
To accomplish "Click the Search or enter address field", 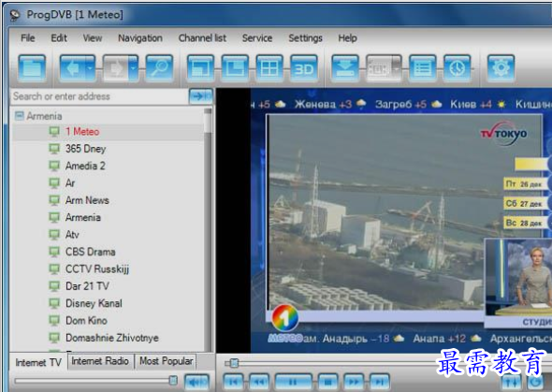I will [x=99, y=96].
